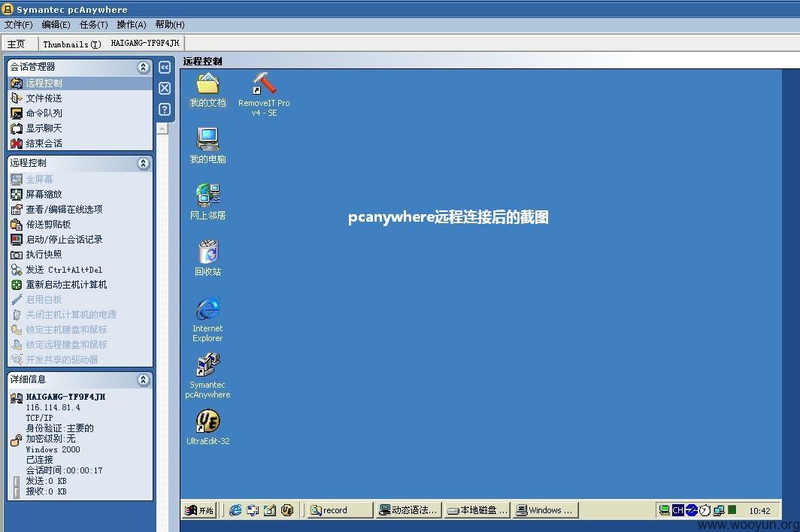Open the record taskbar button
This screenshot has width=800, height=532.
[x=341, y=510]
